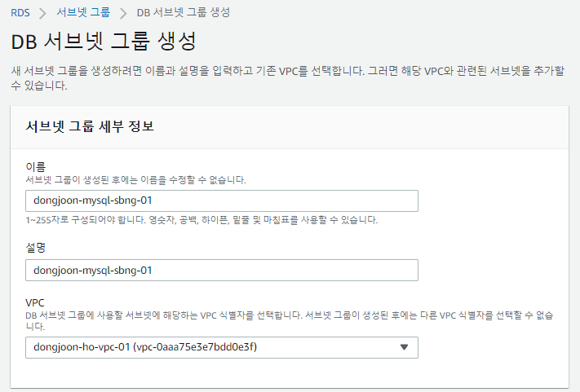Go to 서브넷 그룹 breadcrumb link
580x392 pixels.
click(x=83, y=12)
